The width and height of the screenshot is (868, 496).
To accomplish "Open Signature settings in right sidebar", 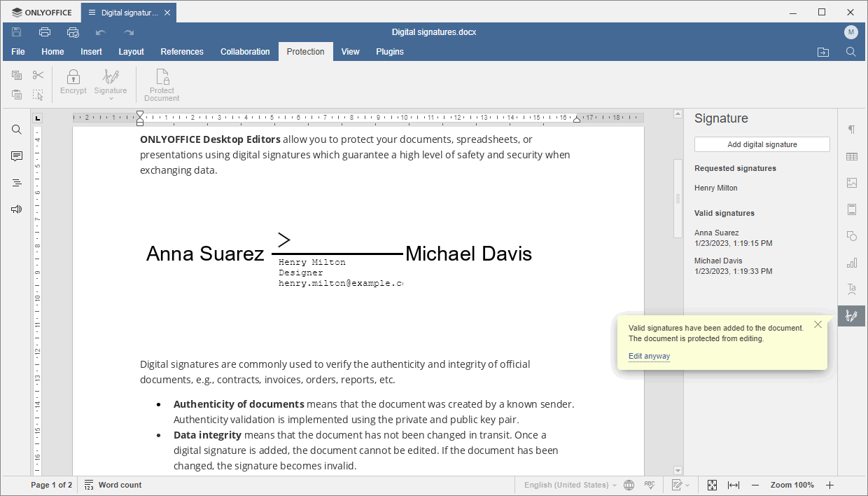I will pos(851,316).
